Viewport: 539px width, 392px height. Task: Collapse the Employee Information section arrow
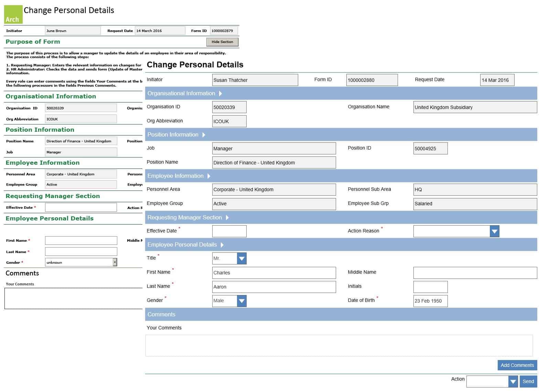point(208,176)
